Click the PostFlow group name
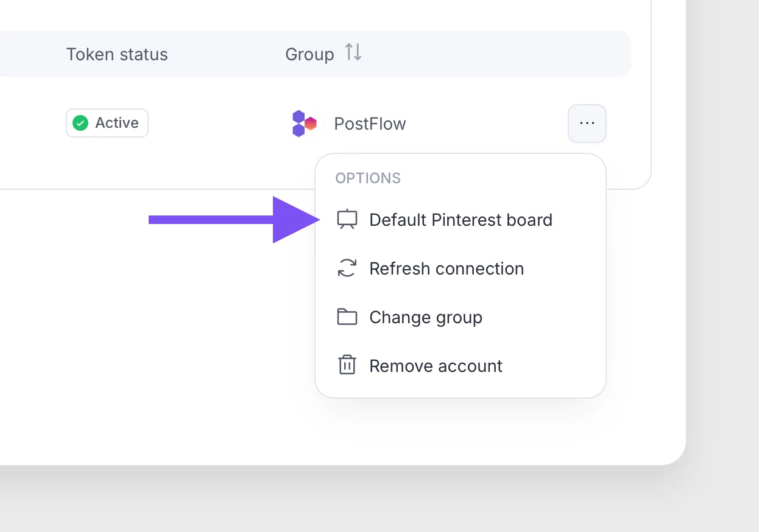Viewport: 759px width, 532px height. tap(370, 124)
